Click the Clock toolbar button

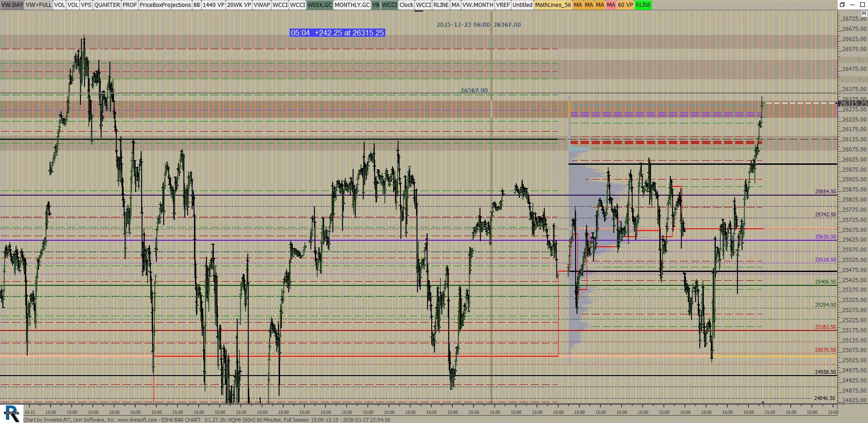pos(406,5)
